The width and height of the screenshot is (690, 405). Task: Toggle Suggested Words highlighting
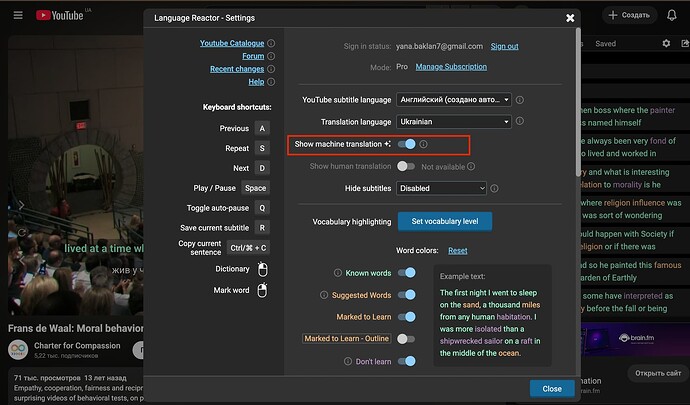click(406, 295)
